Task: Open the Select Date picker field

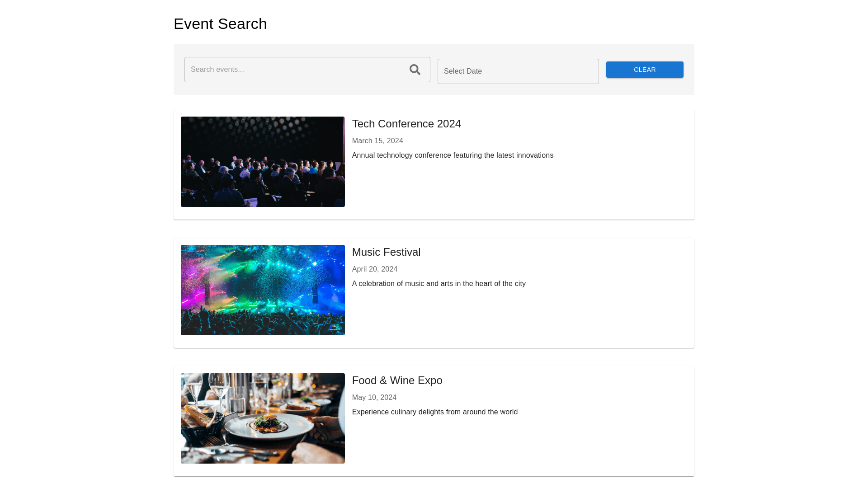Action: [x=518, y=71]
